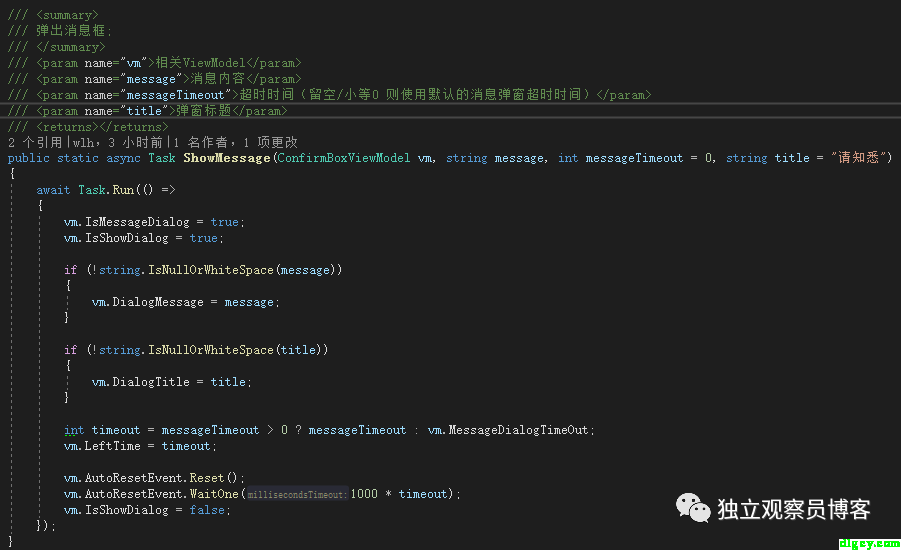Click the WaitOne method call
901x550 pixels.
pos(214,494)
